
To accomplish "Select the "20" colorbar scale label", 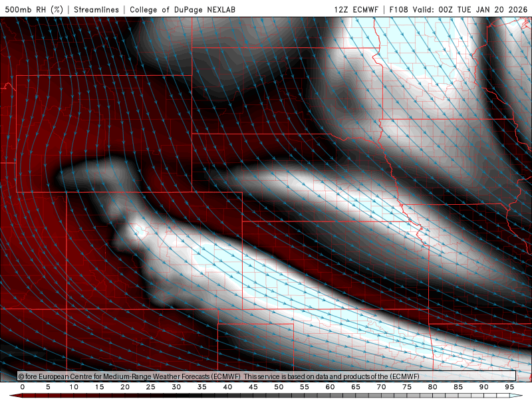I will pyautogui.click(x=125, y=387).
